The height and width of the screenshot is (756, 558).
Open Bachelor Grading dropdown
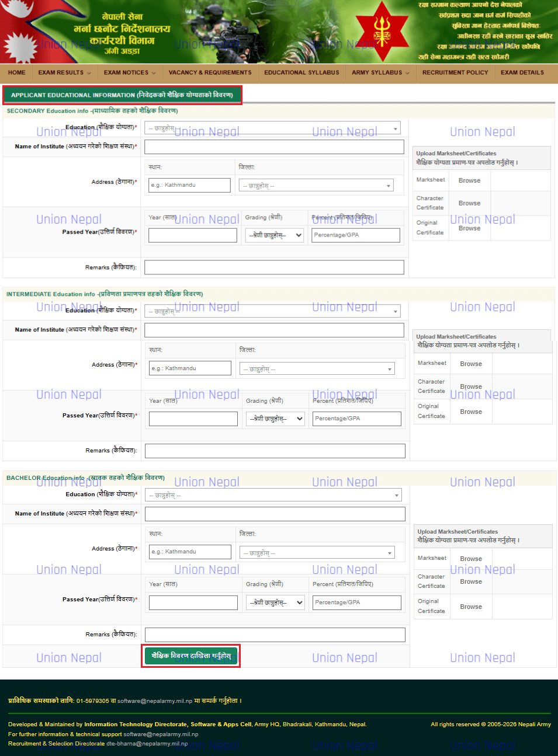point(276,602)
